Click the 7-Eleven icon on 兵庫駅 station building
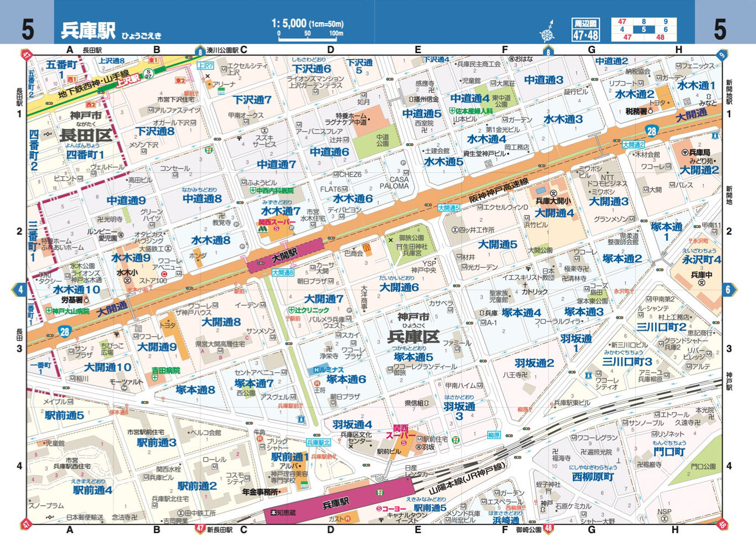Screen dimensions: 756x553 coord(380,491)
